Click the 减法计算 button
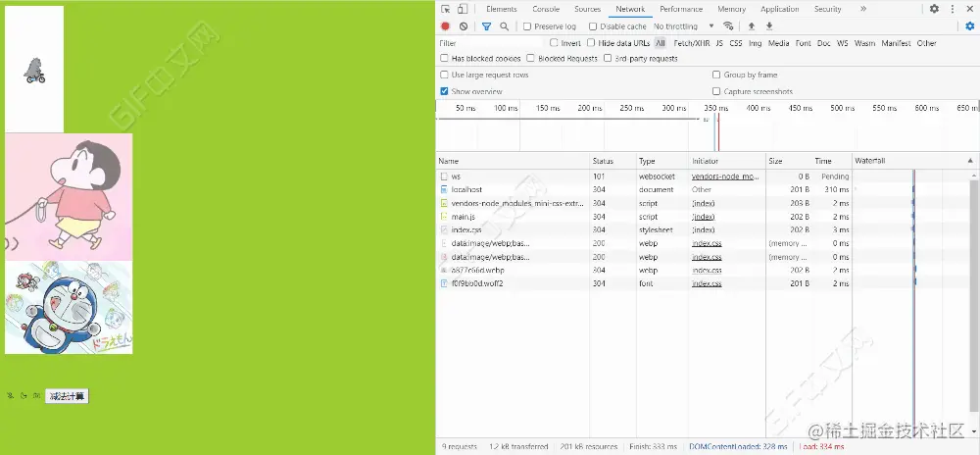Viewport: 980px width, 455px height. pos(67,395)
